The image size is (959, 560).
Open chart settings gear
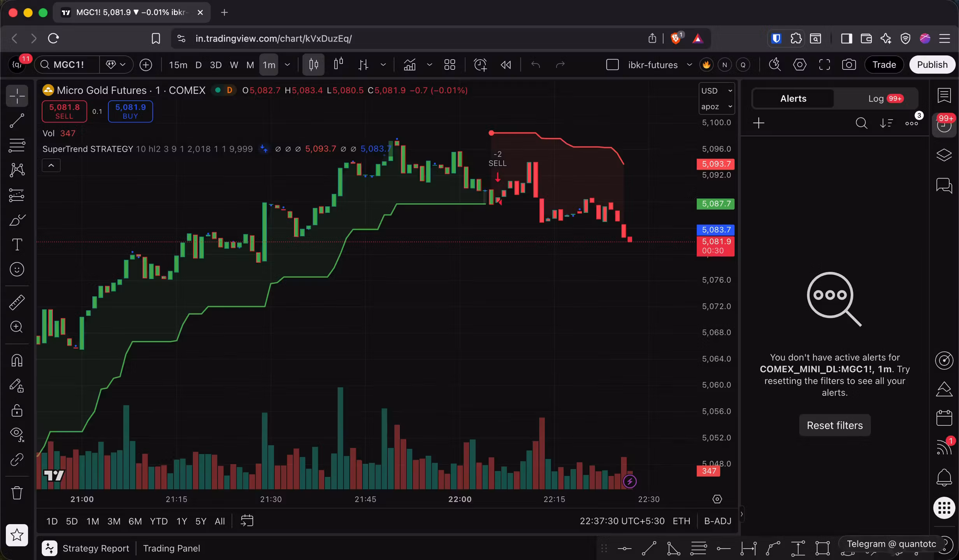[x=799, y=65]
